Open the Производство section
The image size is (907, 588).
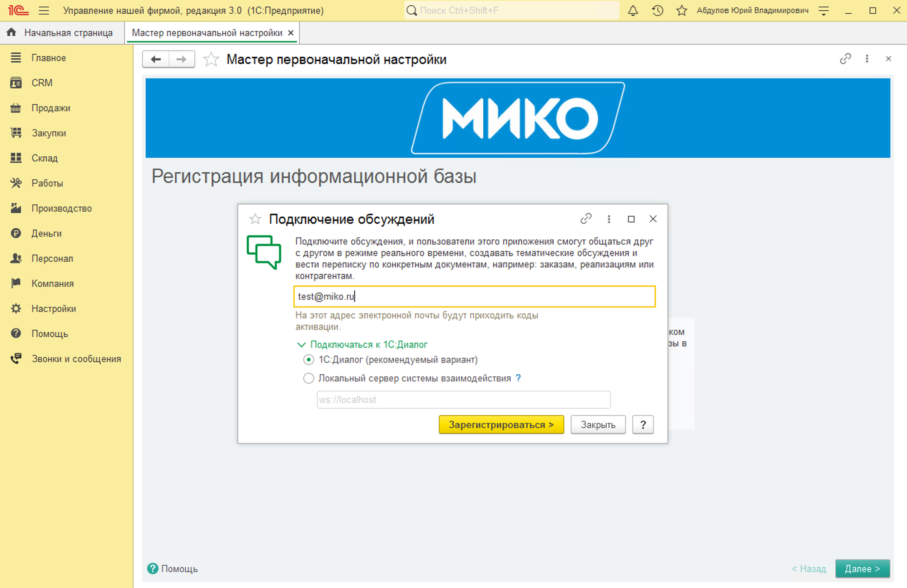point(61,208)
